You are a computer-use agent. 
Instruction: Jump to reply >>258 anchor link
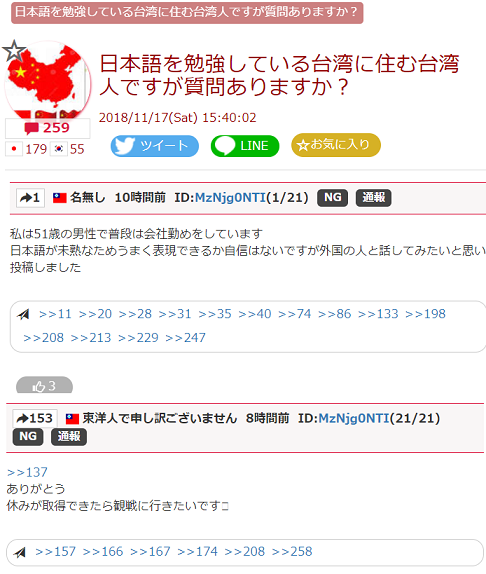(292, 551)
